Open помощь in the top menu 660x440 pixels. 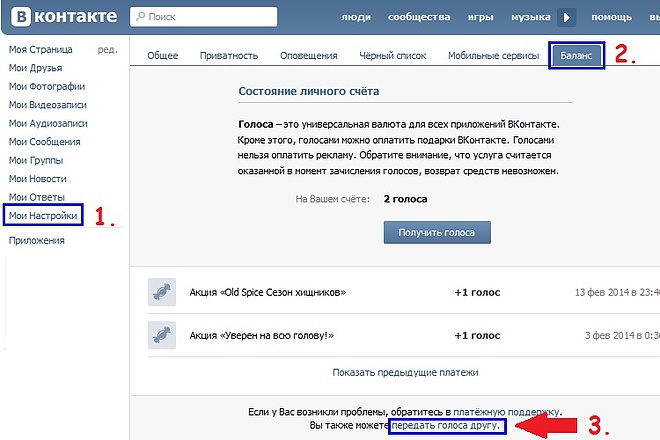click(x=611, y=17)
